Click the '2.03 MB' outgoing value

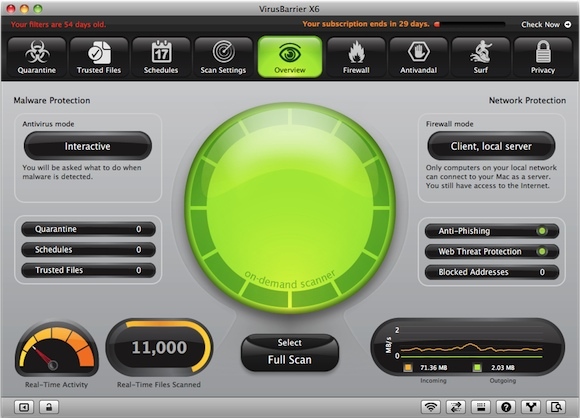click(503, 368)
